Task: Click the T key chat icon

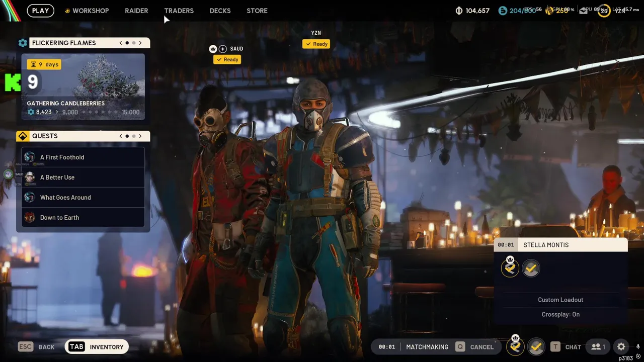Action: click(555, 347)
